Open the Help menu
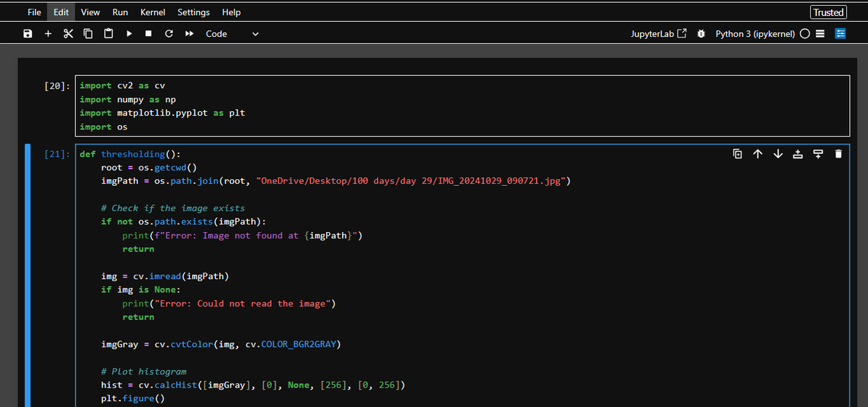868x407 pixels. (231, 12)
